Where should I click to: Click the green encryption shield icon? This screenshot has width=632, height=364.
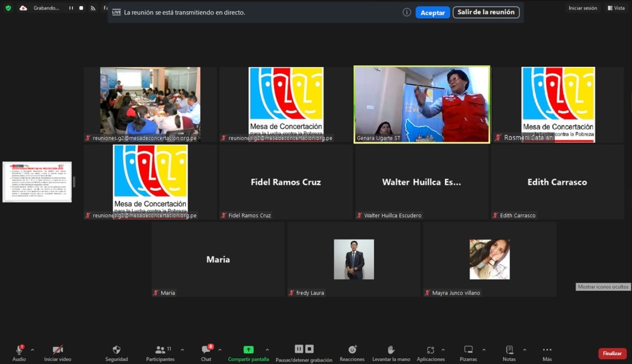8,8
